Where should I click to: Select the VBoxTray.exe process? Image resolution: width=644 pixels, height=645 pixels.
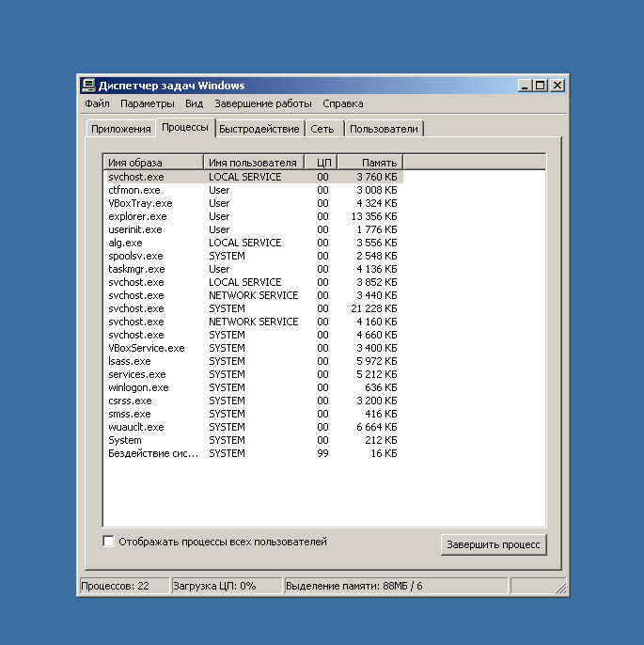pyautogui.click(x=253, y=203)
